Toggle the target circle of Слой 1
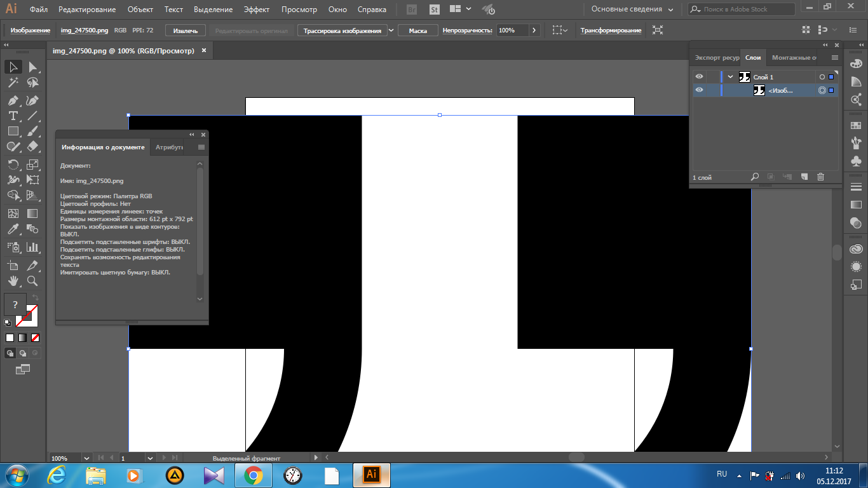This screenshot has height=488, width=868. tap(822, 77)
